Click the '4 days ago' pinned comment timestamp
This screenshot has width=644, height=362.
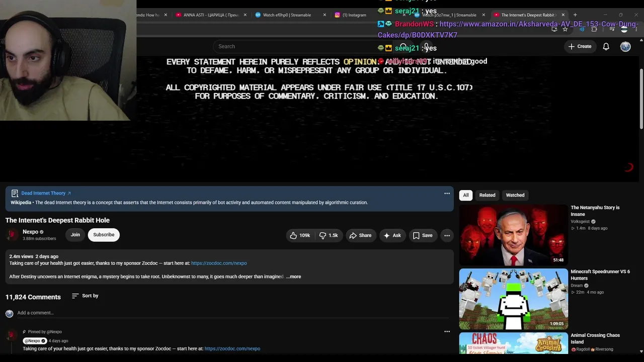[x=58, y=341]
